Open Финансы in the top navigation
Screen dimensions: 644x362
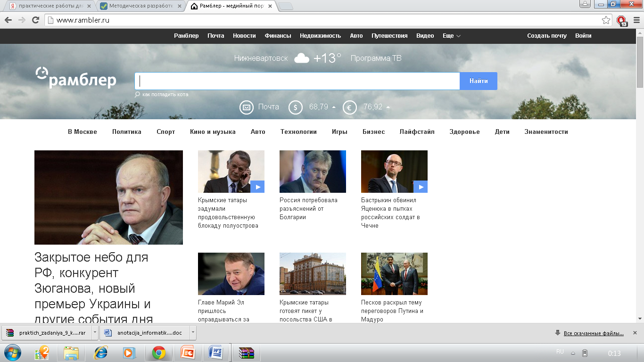pyautogui.click(x=278, y=36)
